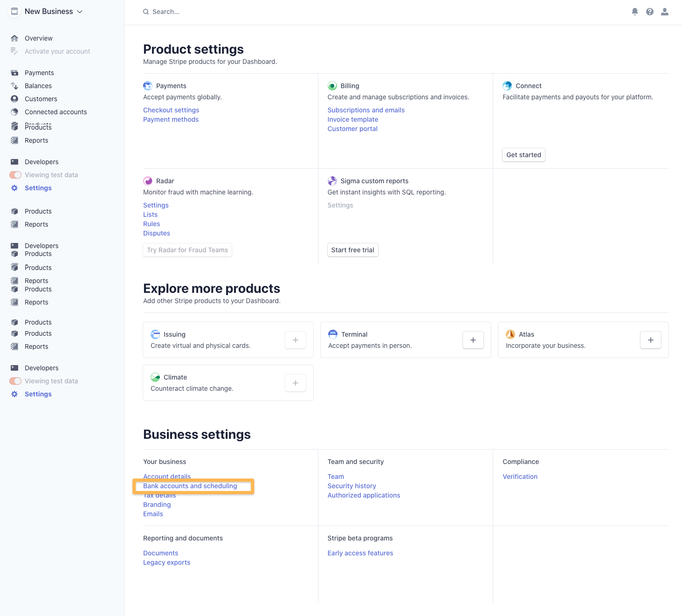Viewport: 682px width, 616px height.
Task: Open notifications via the bell icon
Action: click(x=635, y=12)
